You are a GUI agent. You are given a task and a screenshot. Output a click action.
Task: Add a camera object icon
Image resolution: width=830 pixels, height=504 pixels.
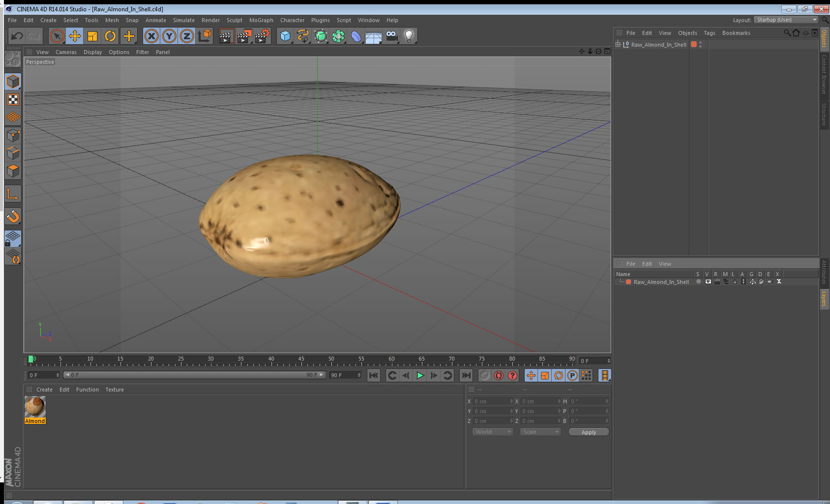[391, 36]
